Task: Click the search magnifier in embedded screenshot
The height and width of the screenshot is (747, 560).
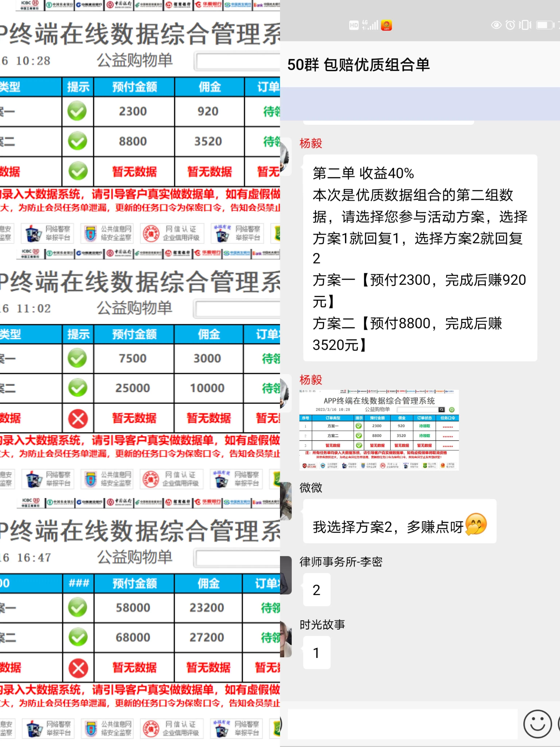Action: [442, 410]
